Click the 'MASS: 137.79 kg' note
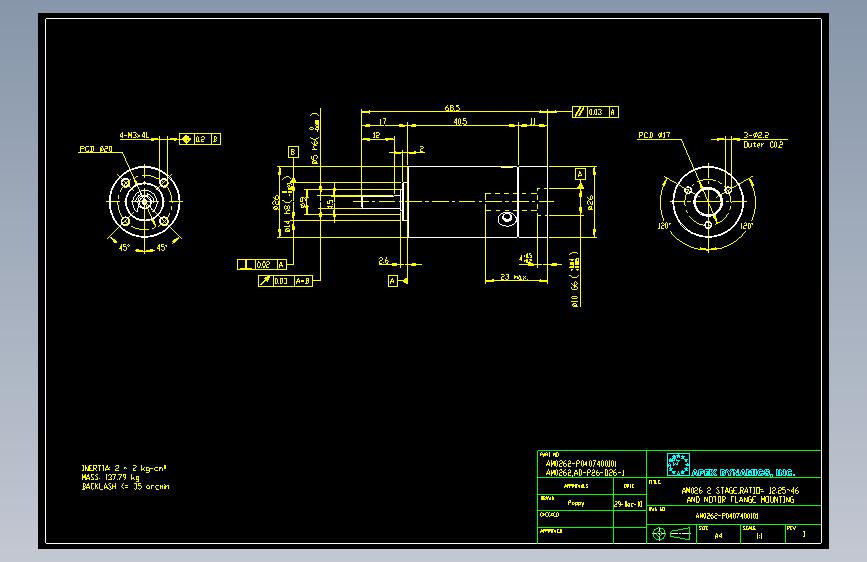 click(x=111, y=477)
